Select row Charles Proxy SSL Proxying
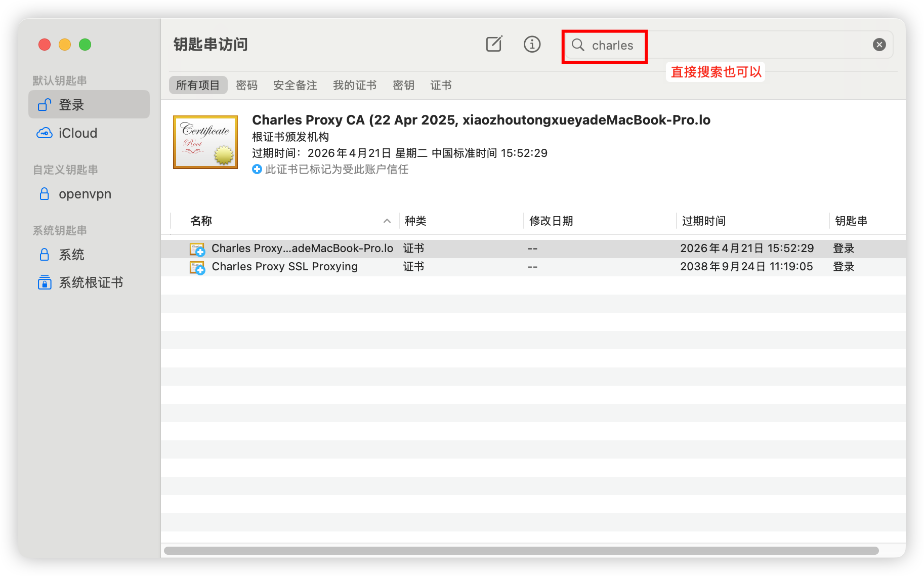Viewport: 924px width, 576px height. tap(533, 267)
